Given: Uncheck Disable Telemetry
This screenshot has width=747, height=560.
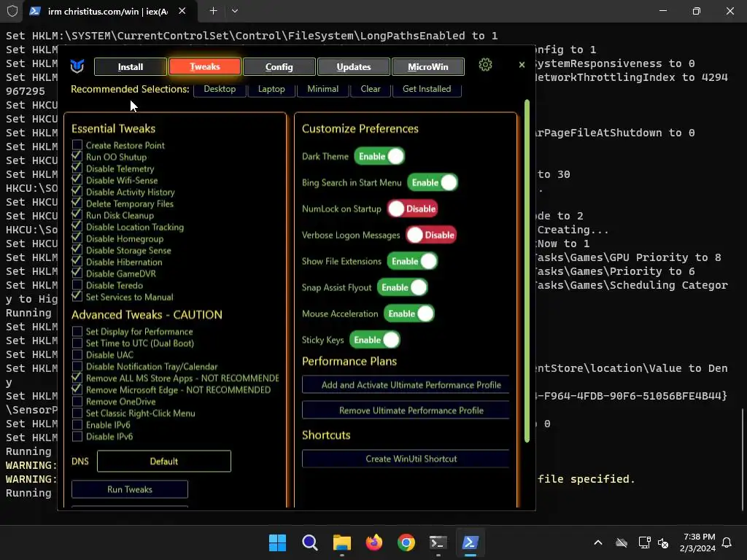Looking at the screenshot, I should [77, 168].
